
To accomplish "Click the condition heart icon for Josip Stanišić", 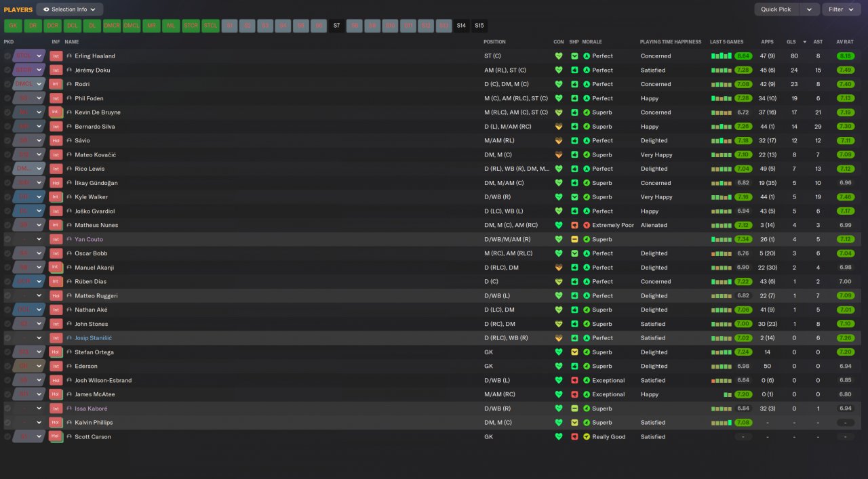I will [x=559, y=338].
